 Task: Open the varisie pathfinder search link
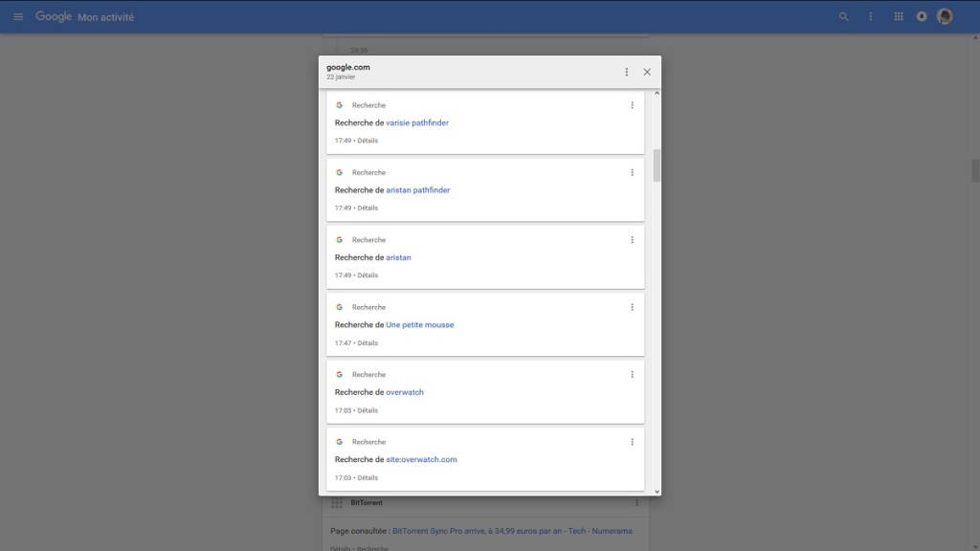pos(417,123)
